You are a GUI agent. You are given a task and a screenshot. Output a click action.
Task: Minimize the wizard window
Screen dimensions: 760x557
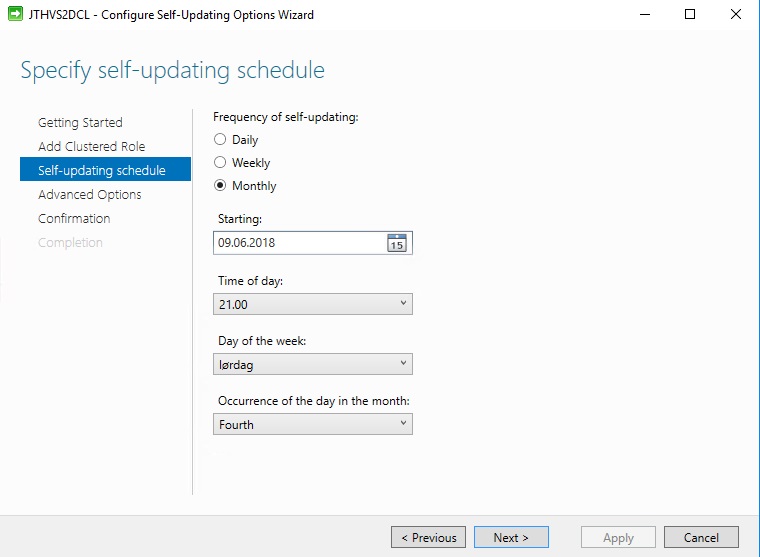(x=645, y=15)
